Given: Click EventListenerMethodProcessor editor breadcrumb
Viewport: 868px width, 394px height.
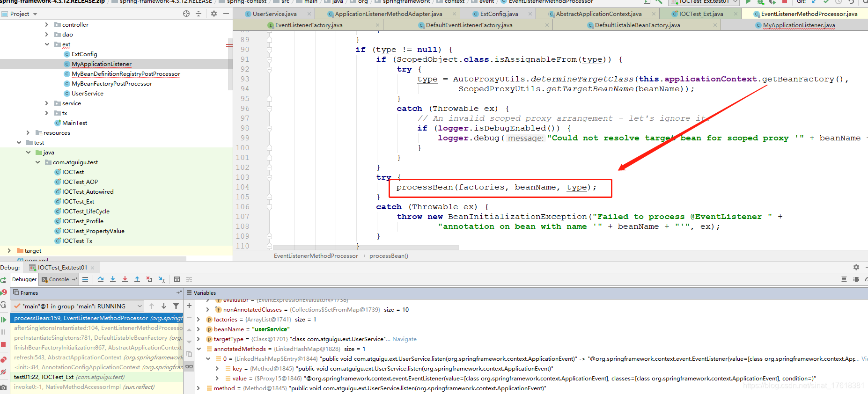Looking at the screenshot, I should tap(316, 256).
